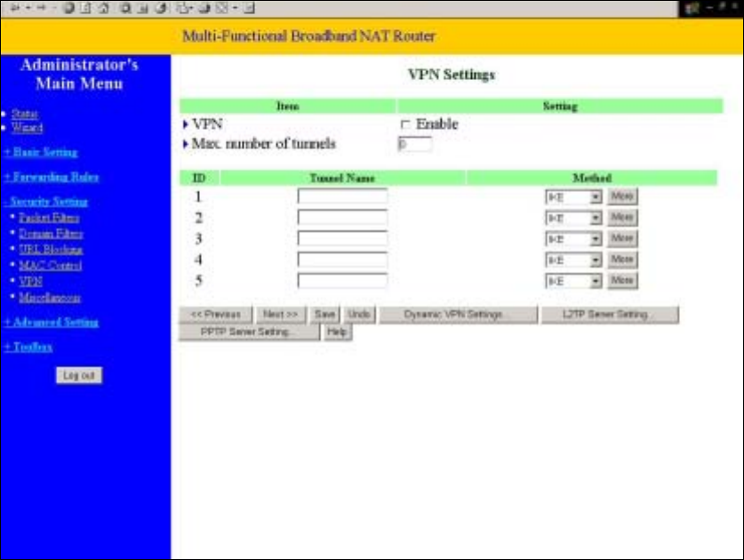Enable the VPN checkbox

(x=404, y=124)
